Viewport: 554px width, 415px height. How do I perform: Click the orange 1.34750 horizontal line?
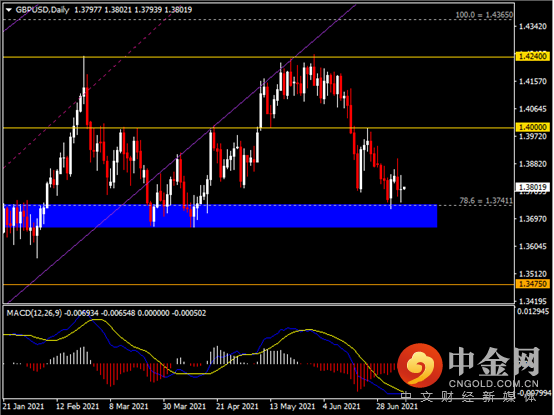(x=258, y=284)
